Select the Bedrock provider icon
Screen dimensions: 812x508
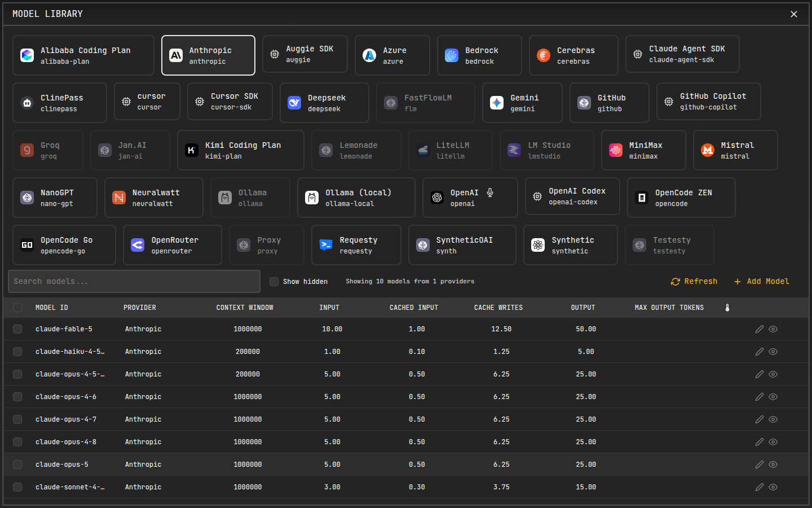(452, 55)
